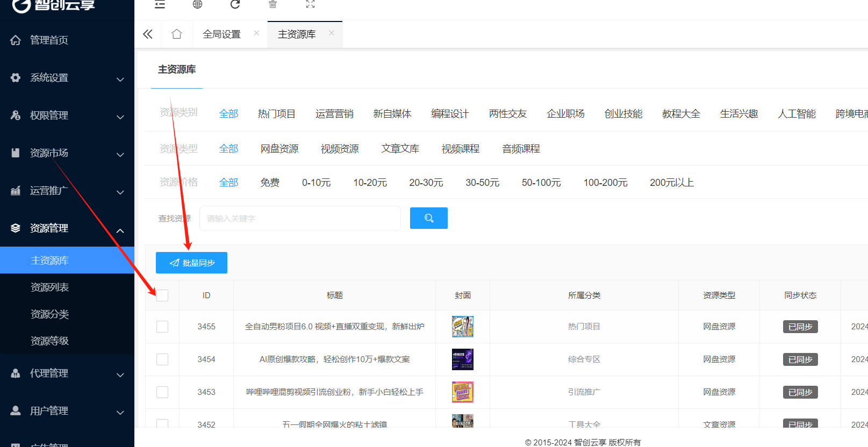Expand the 权限管理 menu chevron
This screenshot has width=868, height=447.
[120, 117]
